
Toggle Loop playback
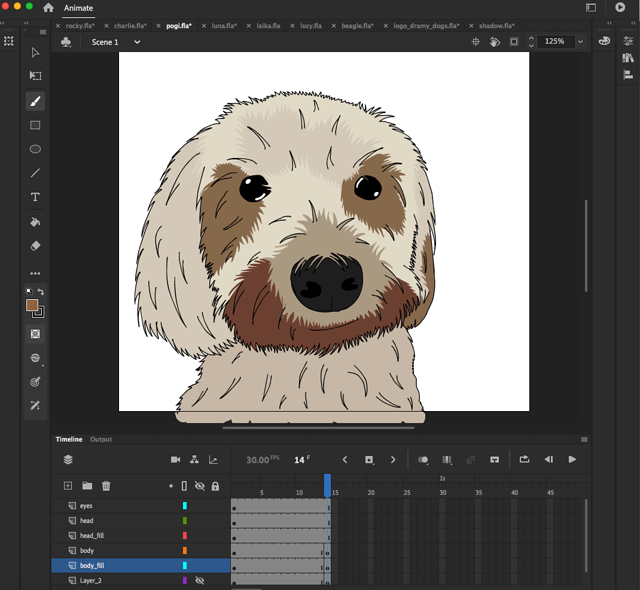coord(524,459)
